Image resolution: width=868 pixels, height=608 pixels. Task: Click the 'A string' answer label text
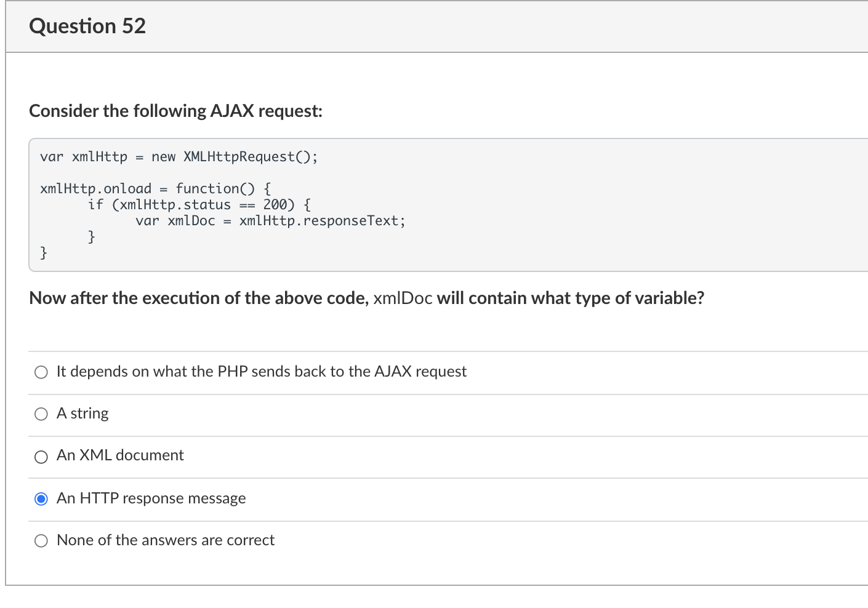[82, 414]
